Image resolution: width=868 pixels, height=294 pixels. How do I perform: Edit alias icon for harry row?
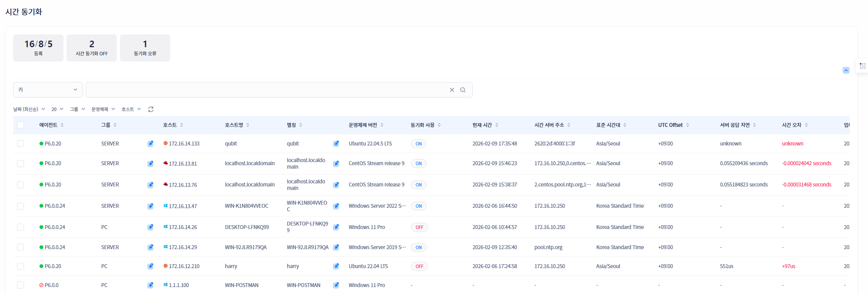click(x=336, y=266)
